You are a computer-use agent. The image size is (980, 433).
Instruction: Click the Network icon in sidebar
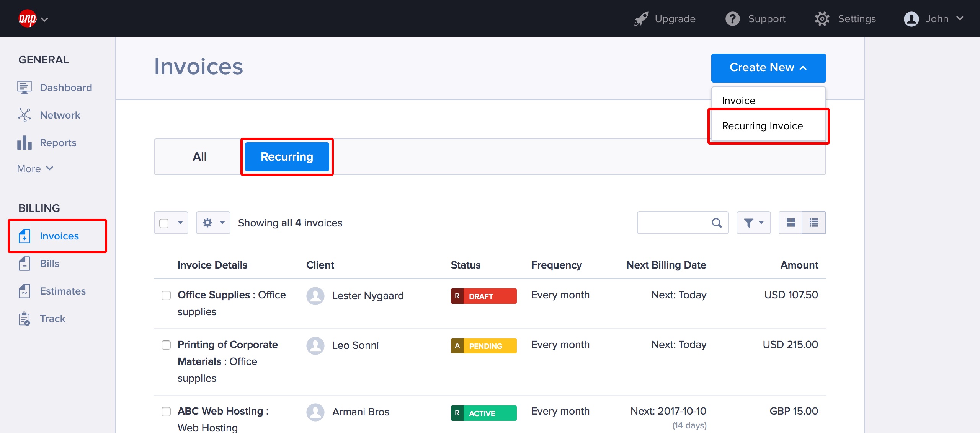(24, 115)
